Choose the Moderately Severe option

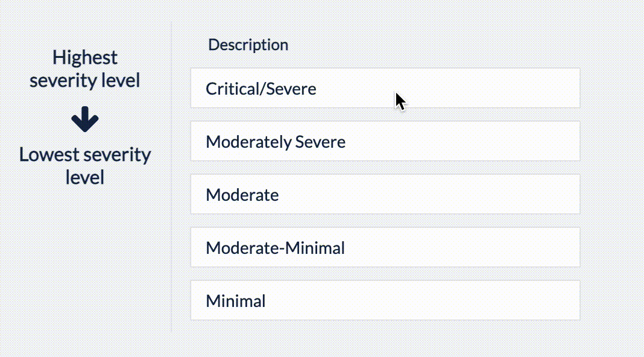[385, 142]
